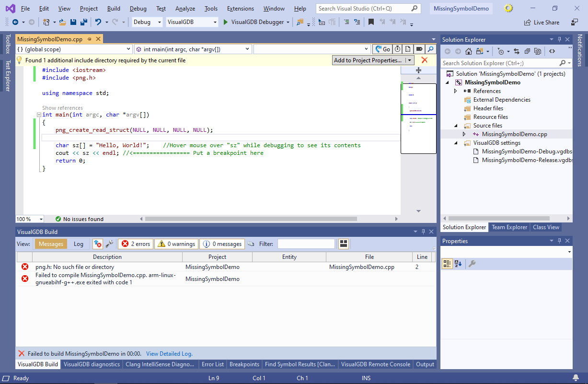The image size is (588, 384).
Task: Collapse the main function code block
Action: 39,115
